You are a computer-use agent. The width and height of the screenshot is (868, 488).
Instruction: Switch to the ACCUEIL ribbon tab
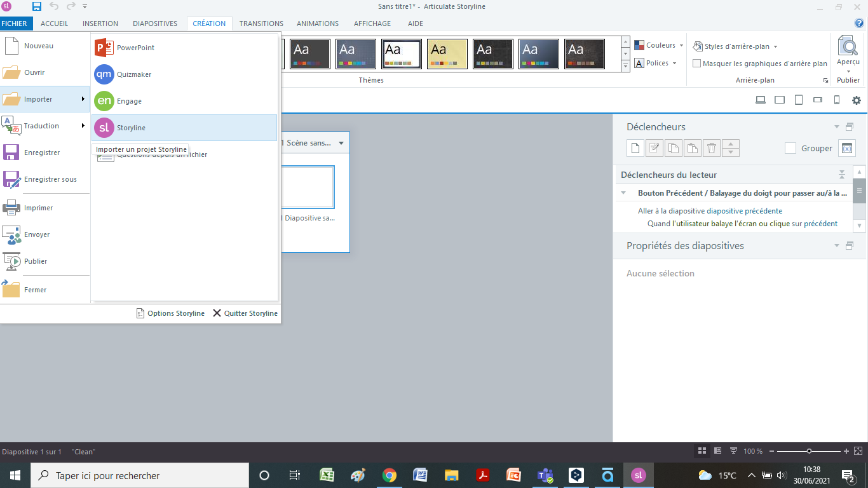click(54, 24)
